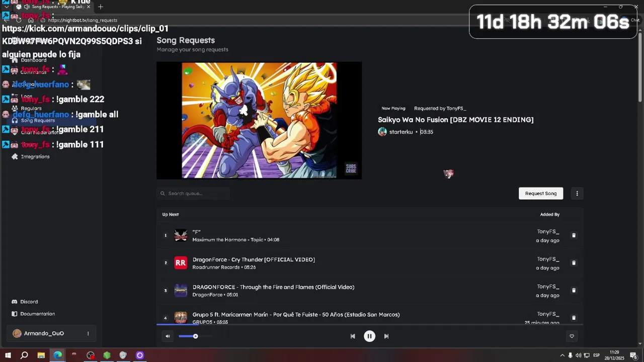This screenshot has width=644, height=362.
Task: Click the search magnifier icon in queue search
Action: tap(163, 194)
